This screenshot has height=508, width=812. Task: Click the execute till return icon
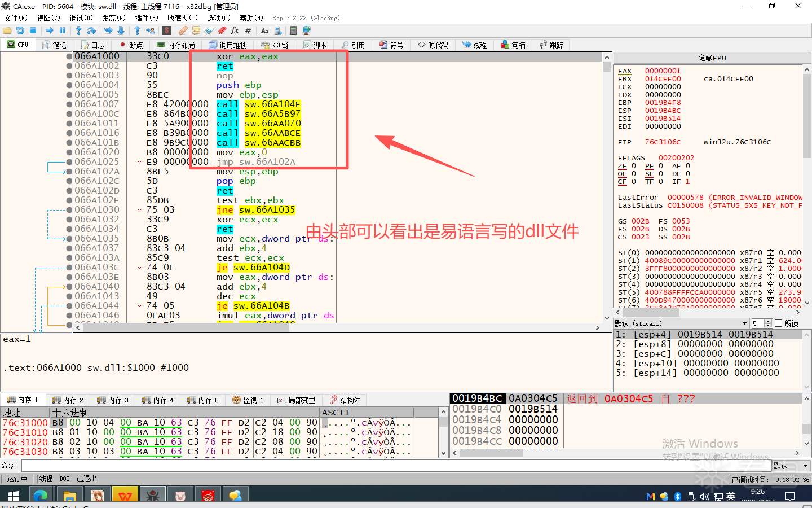pyautogui.click(x=137, y=30)
